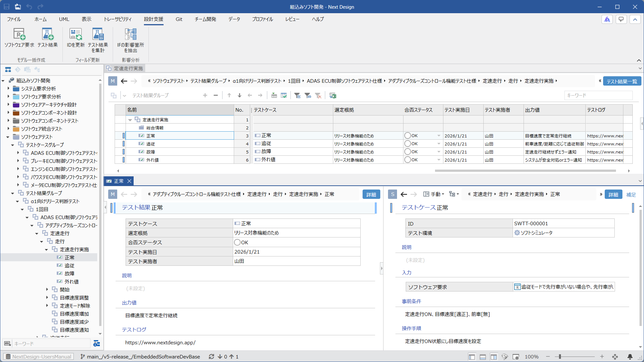
Task: Click the テスト結果 ribbon icon
Action: [48, 38]
